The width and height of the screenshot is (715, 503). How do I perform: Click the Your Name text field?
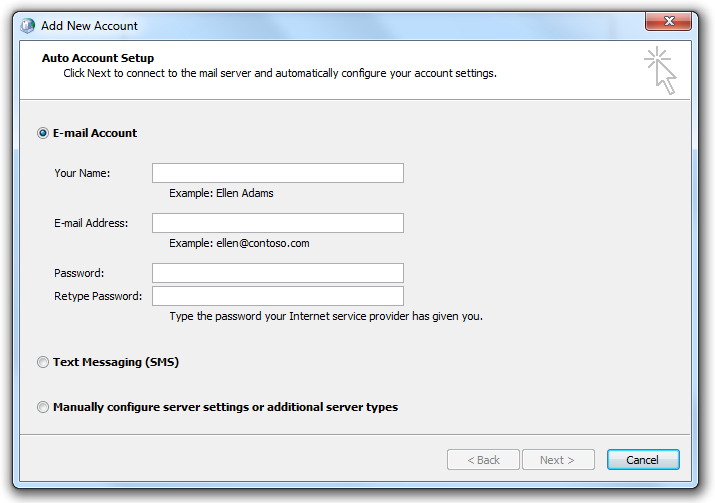pos(277,173)
